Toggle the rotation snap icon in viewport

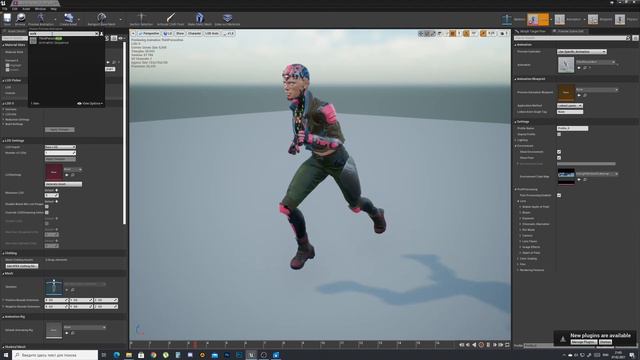pyautogui.click(x=466, y=33)
